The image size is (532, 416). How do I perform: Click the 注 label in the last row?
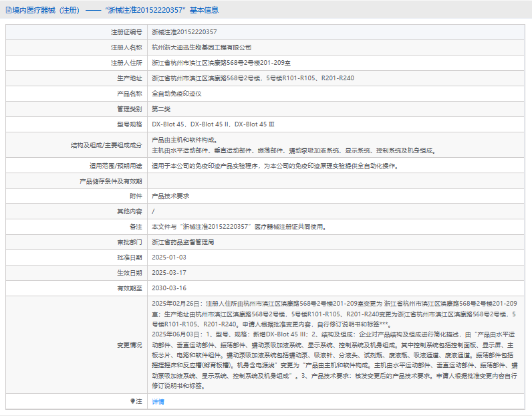pyautogui.click(x=139, y=402)
